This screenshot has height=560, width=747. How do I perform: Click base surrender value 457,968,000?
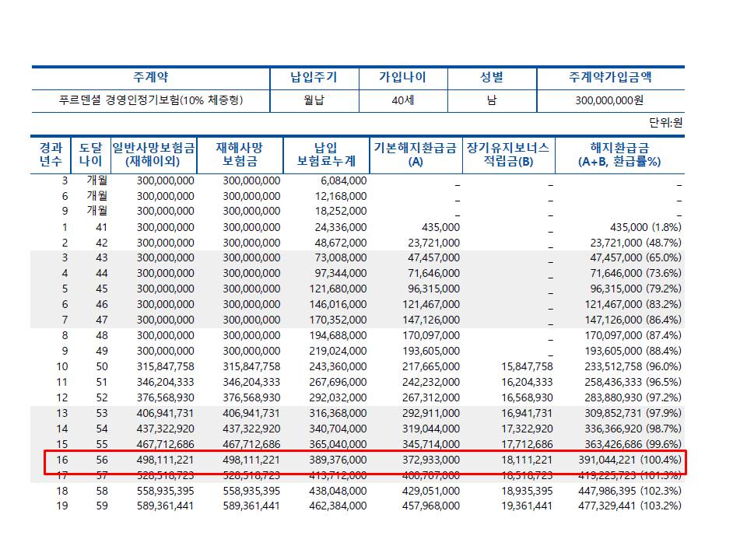click(430, 506)
